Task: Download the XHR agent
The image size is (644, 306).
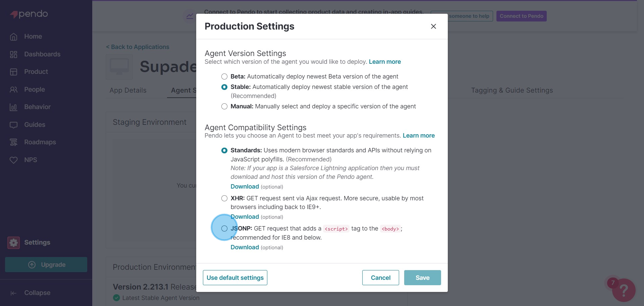Action: point(245,217)
